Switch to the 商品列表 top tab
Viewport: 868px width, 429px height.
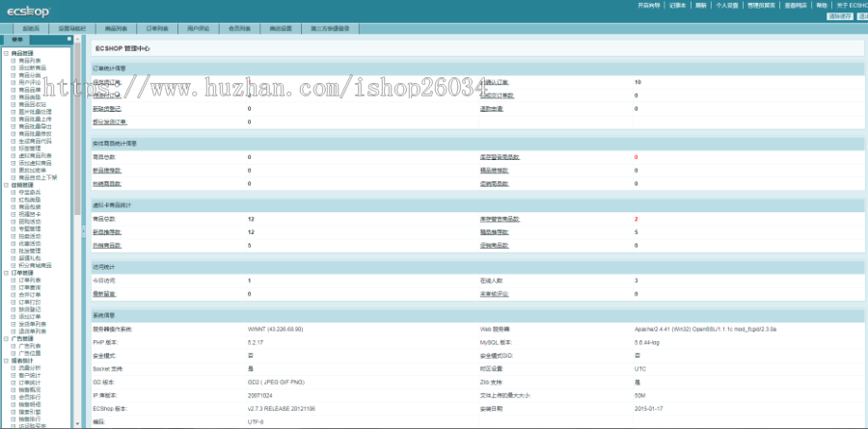(x=116, y=29)
